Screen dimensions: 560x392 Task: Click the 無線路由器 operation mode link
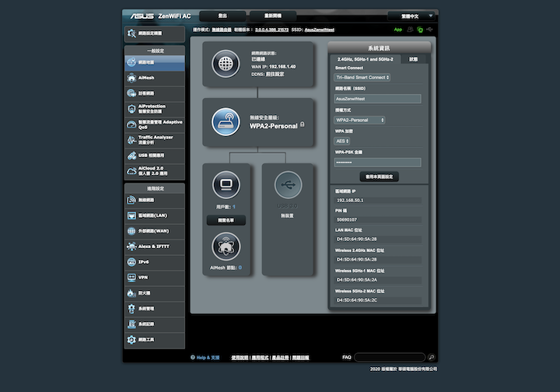[222, 30]
